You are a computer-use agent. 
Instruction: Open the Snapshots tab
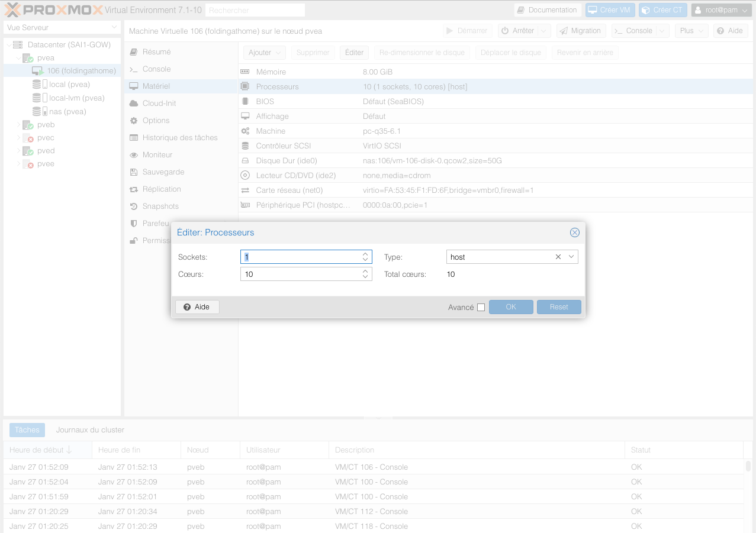point(181,206)
